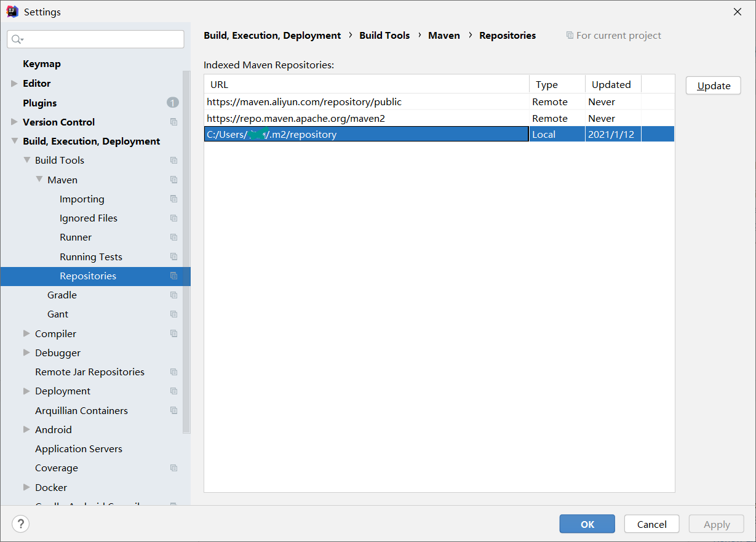Click Build, Execution, Deployment breadcrumb
Screen dimensions: 756x542
(273, 35)
